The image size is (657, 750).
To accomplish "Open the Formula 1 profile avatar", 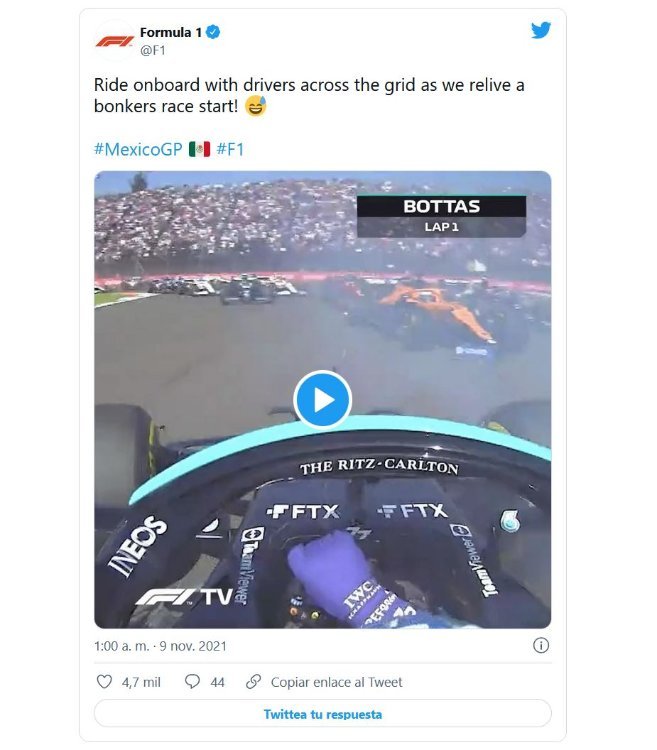I will tap(114, 41).
